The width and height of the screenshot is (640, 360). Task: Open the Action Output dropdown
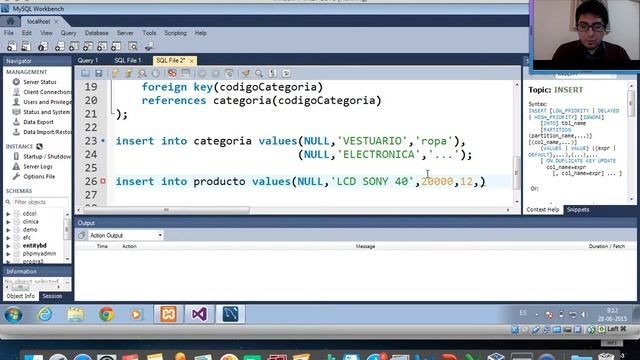tap(126, 236)
